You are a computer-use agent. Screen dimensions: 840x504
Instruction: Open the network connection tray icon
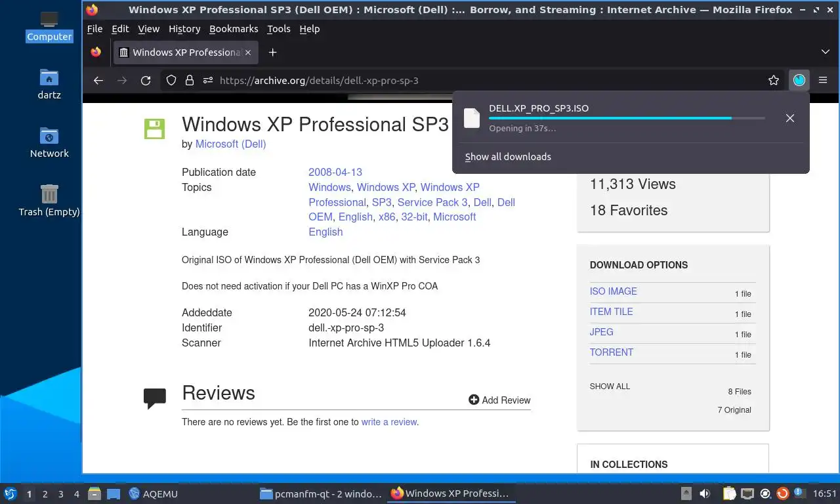tap(747, 493)
